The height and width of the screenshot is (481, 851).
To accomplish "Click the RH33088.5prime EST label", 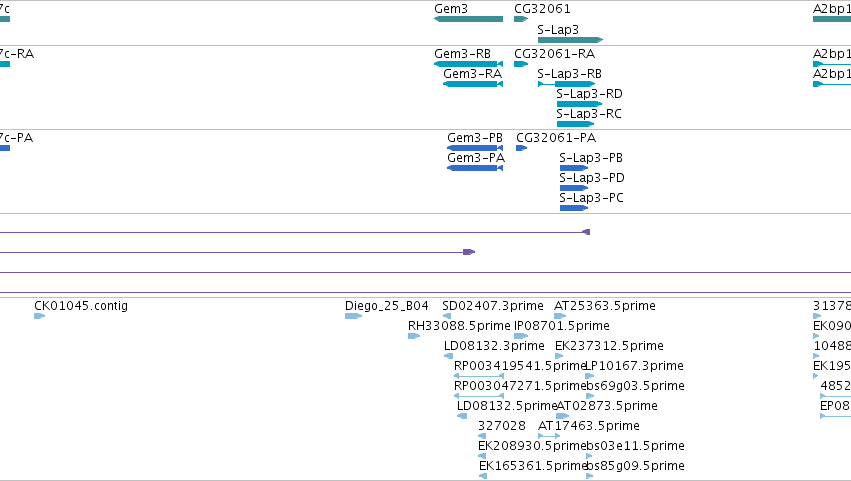I will coord(459,326).
